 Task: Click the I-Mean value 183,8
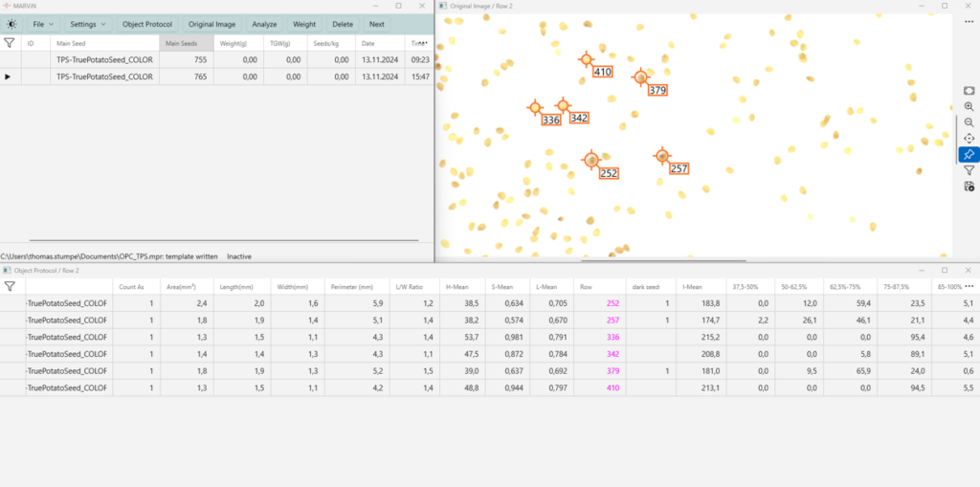tap(710, 303)
